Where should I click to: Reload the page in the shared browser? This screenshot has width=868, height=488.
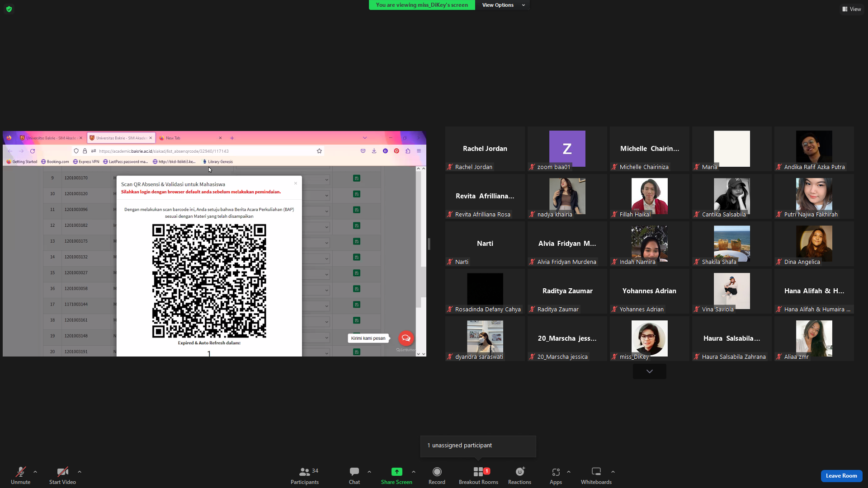(x=33, y=151)
